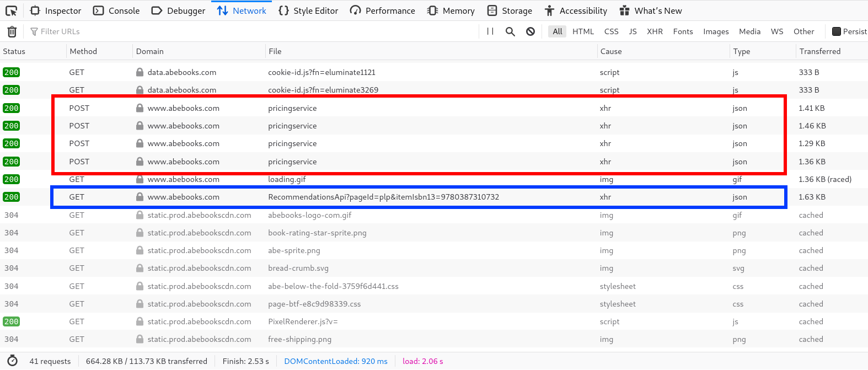Sort by the Domain column header
Image resolution: width=868 pixels, height=370 pixels.
coord(199,51)
